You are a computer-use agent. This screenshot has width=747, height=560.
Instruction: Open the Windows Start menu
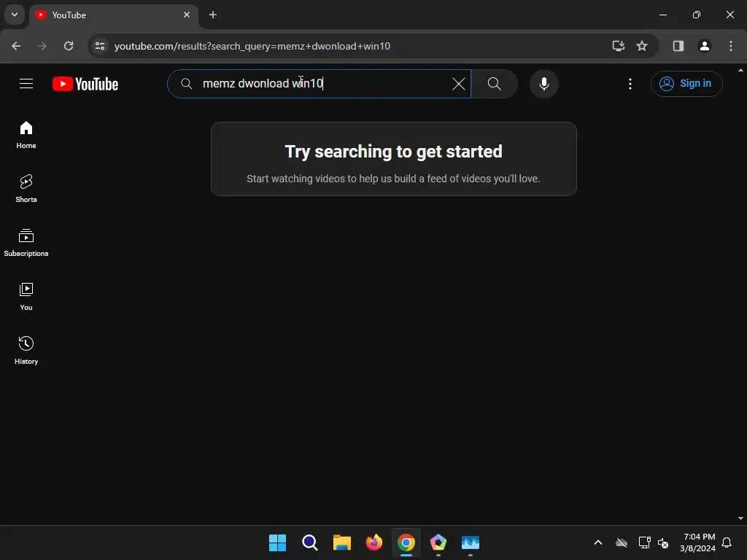pos(277,542)
